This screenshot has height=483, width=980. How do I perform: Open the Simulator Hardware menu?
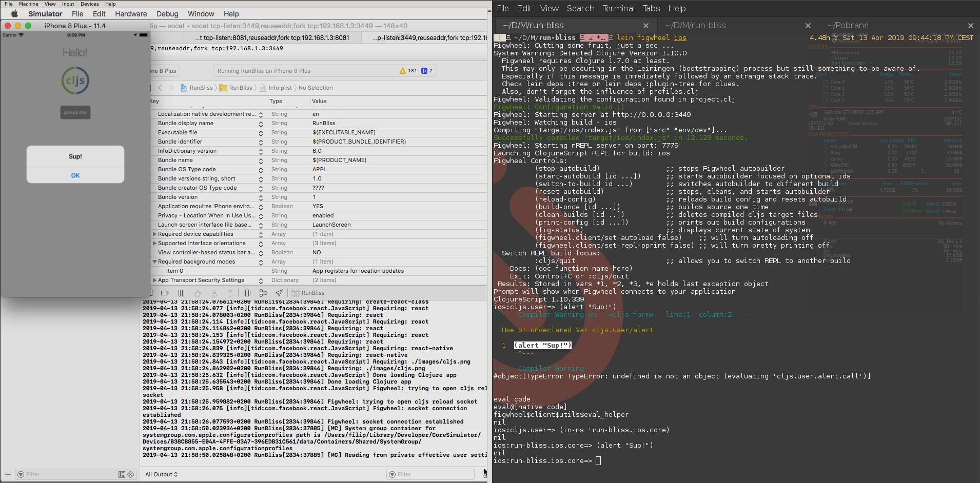(x=131, y=14)
